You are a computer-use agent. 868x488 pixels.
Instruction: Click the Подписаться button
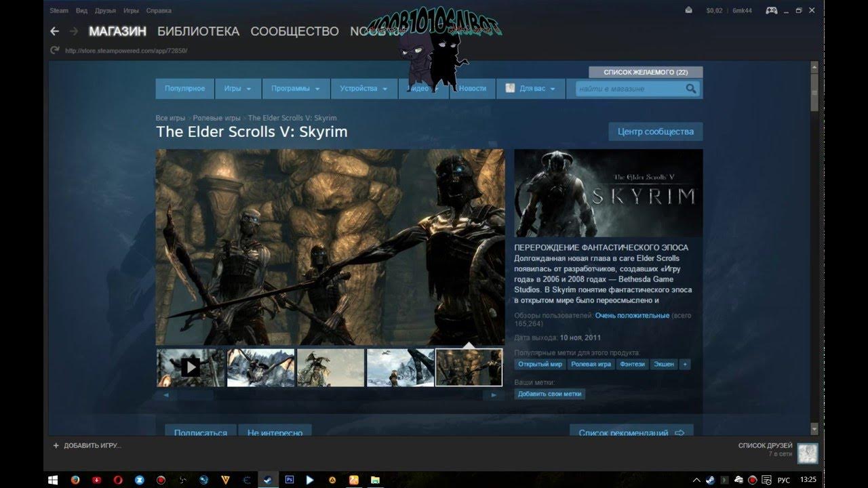coord(201,431)
